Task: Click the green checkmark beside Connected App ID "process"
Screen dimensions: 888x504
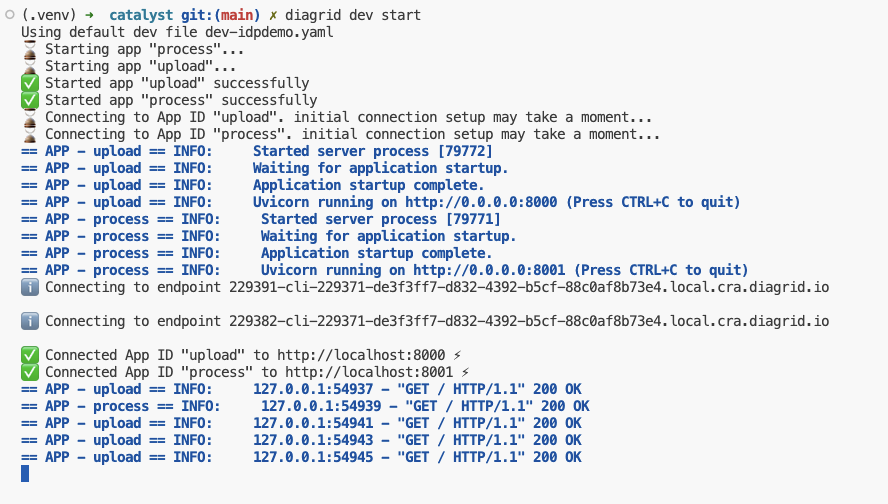Action: (29, 372)
